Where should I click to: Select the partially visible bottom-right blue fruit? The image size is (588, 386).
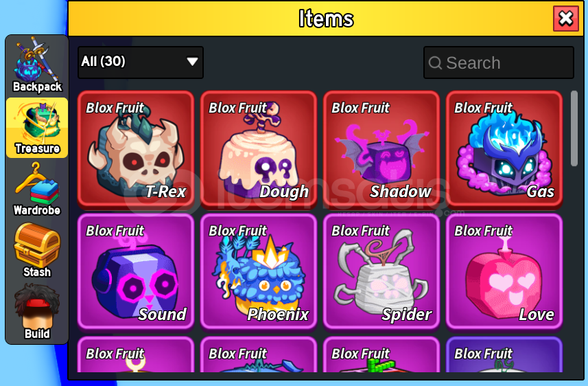click(504, 354)
